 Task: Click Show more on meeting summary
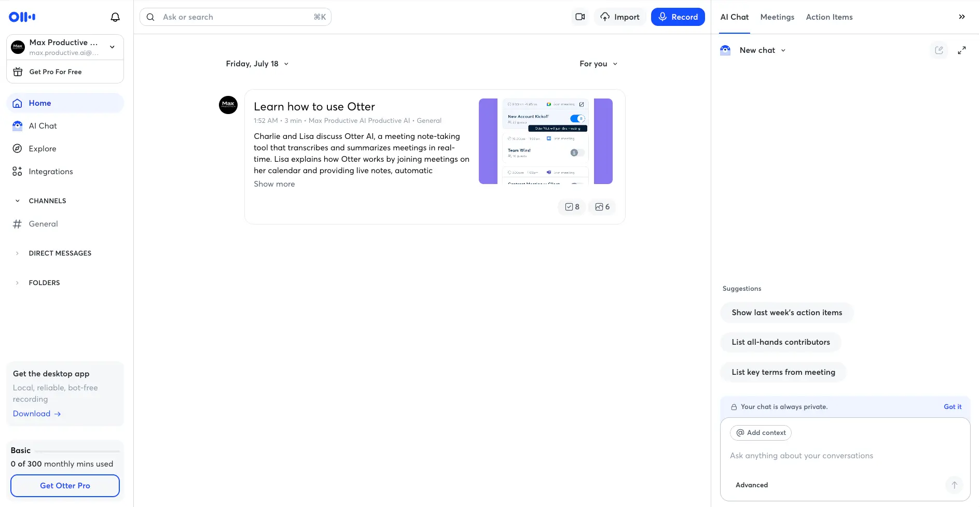pyautogui.click(x=274, y=184)
